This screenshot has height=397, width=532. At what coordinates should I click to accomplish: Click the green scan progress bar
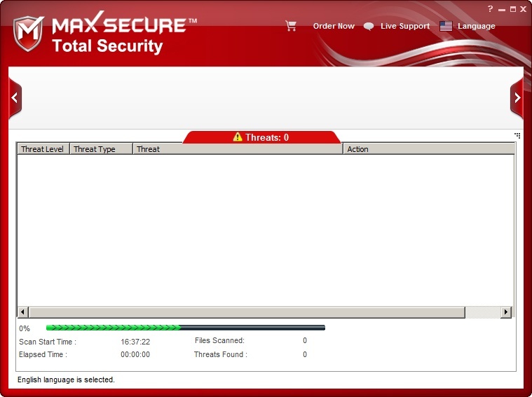[186, 328]
